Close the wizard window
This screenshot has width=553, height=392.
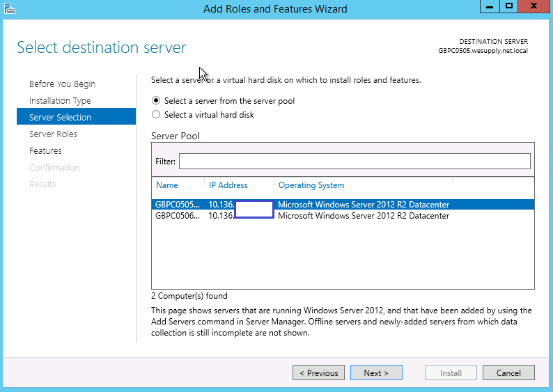tap(534, 6)
